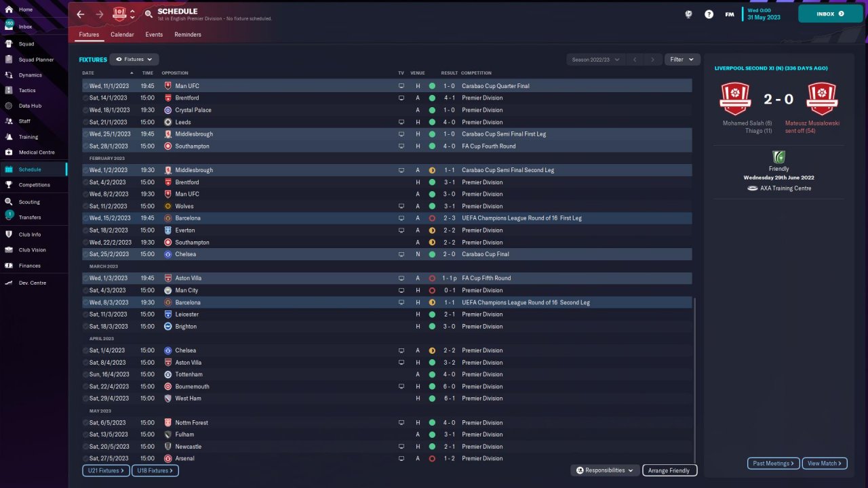Open Squad Planner from the sidebar

36,60
